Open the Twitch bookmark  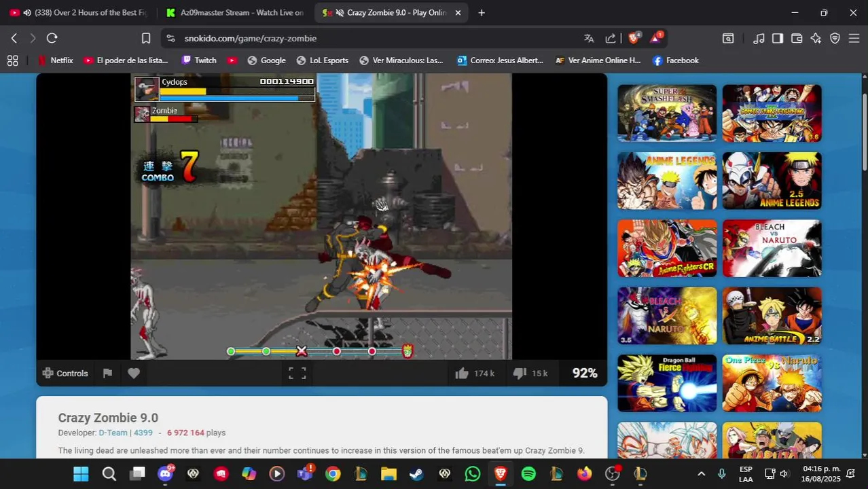coord(199,60)
